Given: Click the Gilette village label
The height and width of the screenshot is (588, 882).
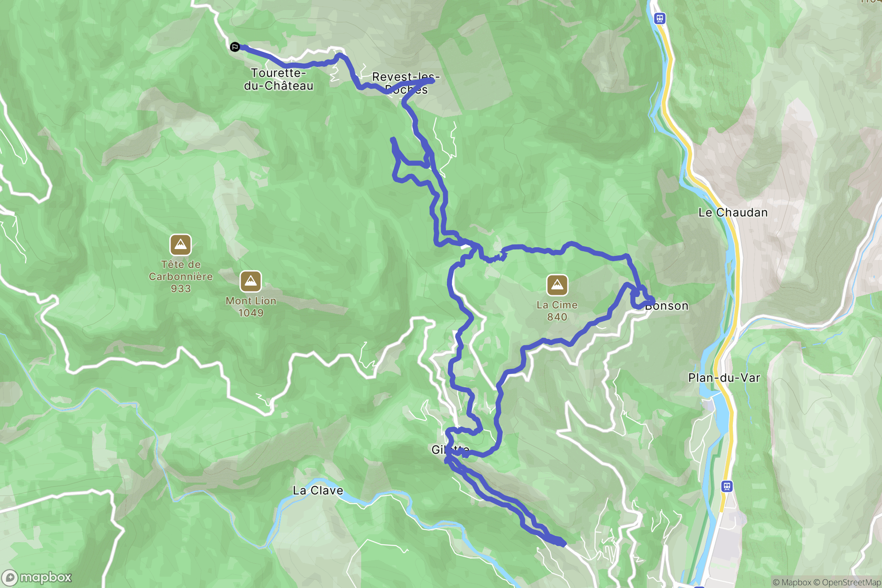Looking at the screenshot, I should (x=451, y=450).
